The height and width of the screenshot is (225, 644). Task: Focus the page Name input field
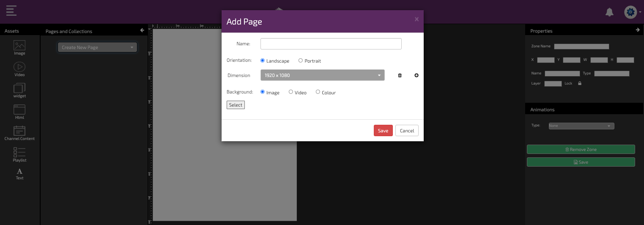331,44
